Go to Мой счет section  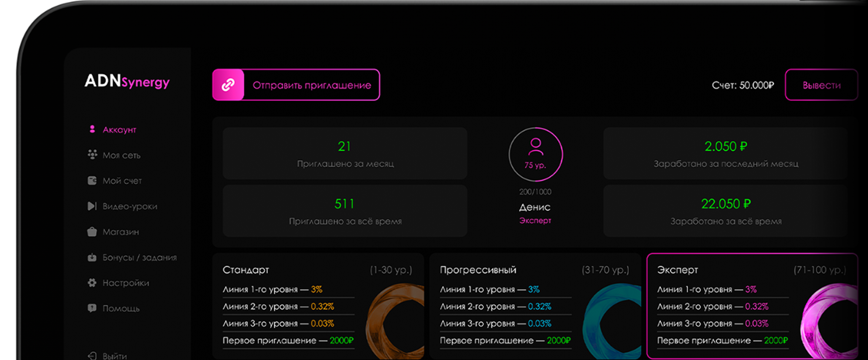point(115,181)
